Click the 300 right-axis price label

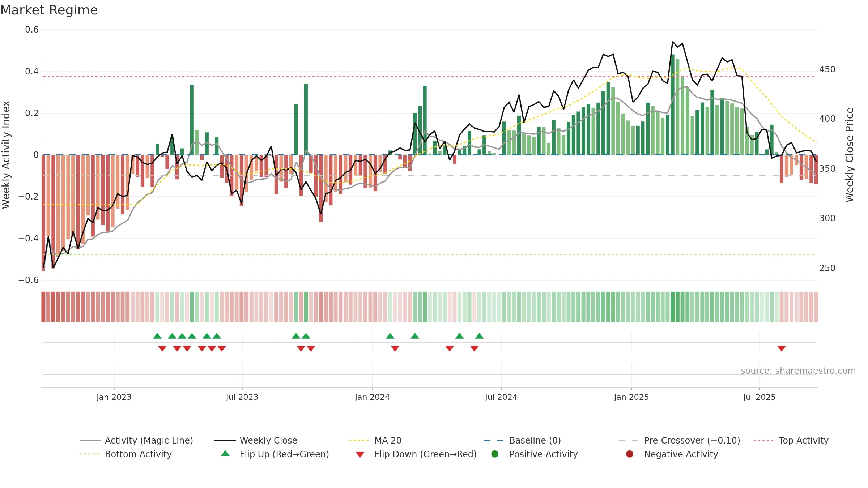[x=827, y=218]
